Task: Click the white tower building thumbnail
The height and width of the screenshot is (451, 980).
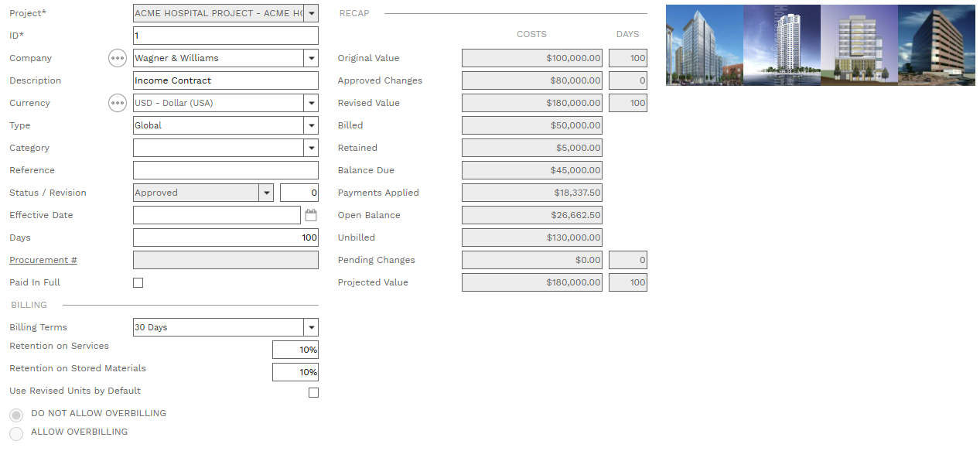Action: pos(781,45)
